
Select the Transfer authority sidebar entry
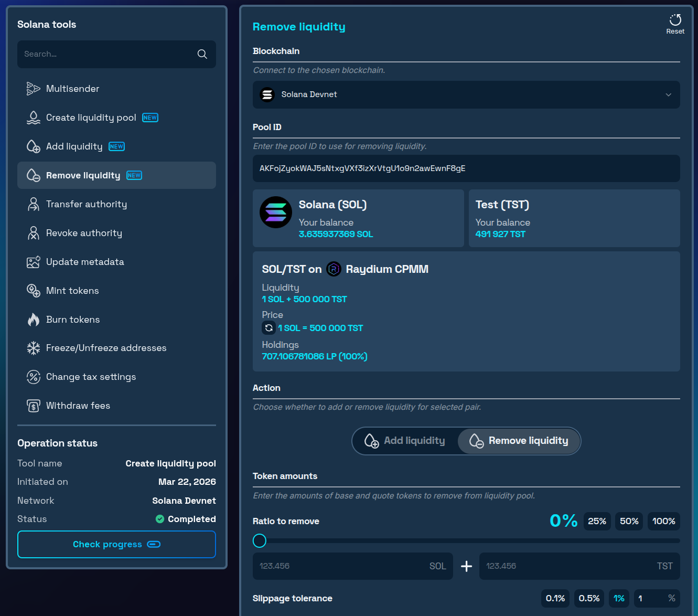[x=87, y=204]
